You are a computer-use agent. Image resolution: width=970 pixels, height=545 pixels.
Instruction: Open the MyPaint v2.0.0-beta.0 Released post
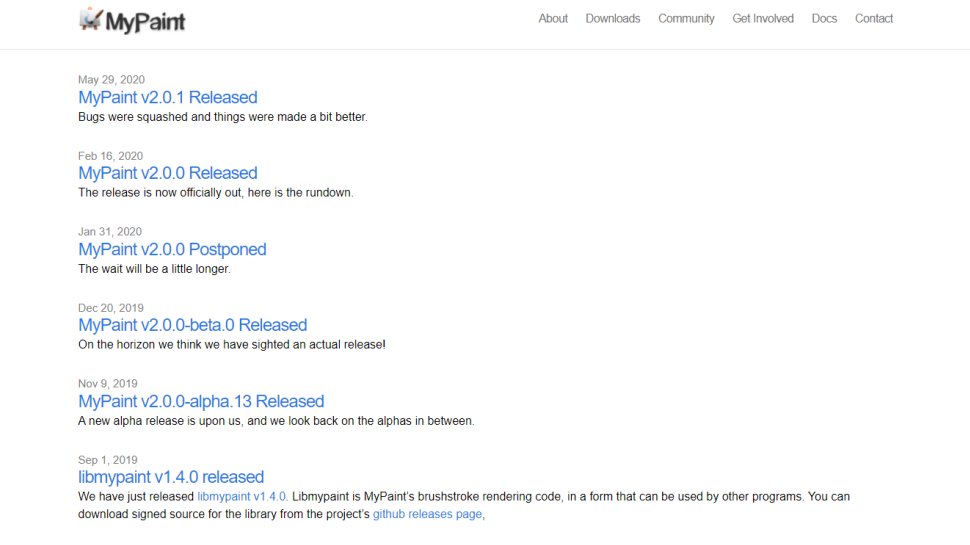[192, 325]
